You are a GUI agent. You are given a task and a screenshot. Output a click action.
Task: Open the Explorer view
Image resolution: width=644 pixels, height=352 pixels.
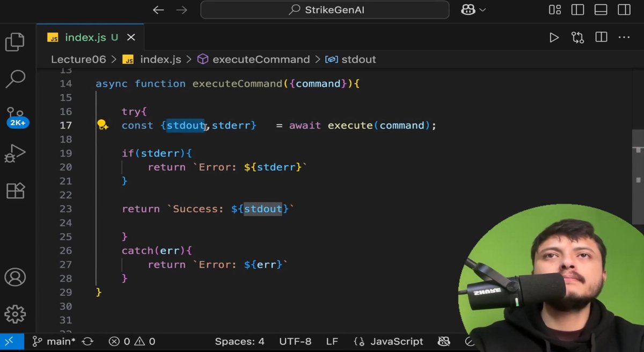tap(15, 42)
